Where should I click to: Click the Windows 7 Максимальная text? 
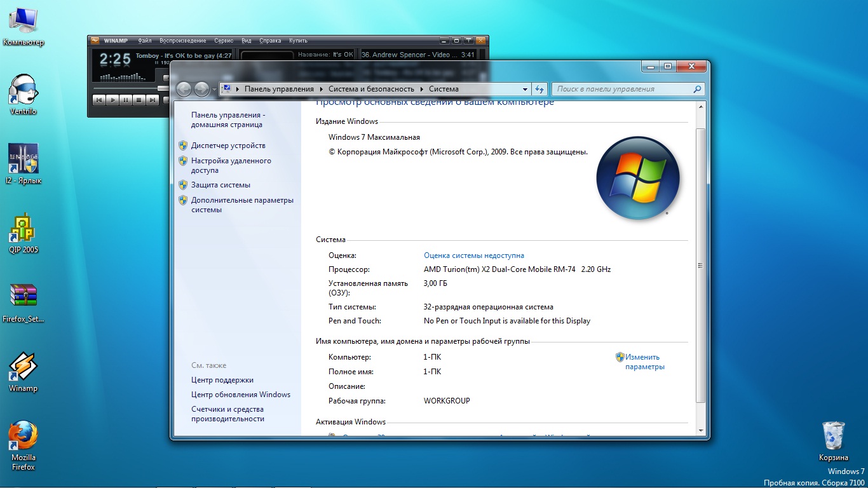374,137
